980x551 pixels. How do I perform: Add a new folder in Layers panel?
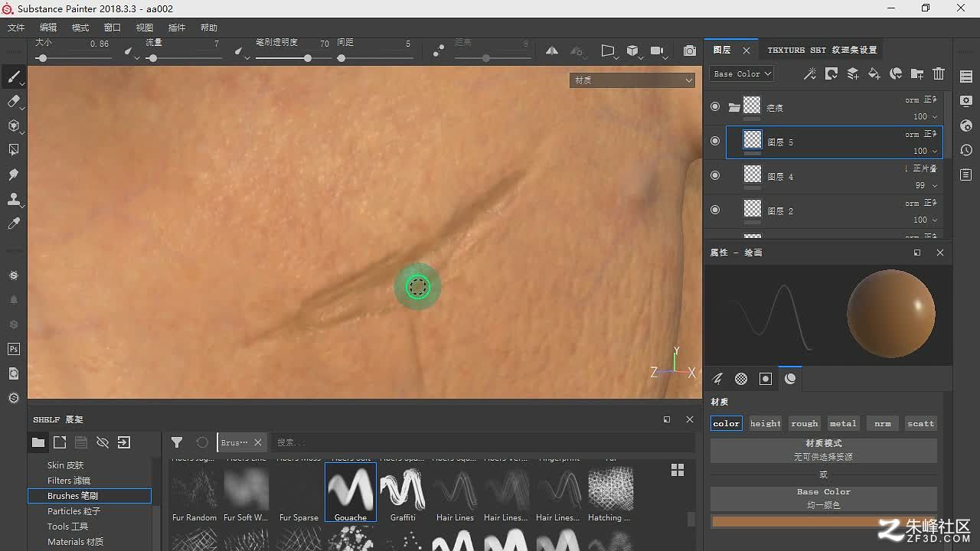click(x=917, y=73)
